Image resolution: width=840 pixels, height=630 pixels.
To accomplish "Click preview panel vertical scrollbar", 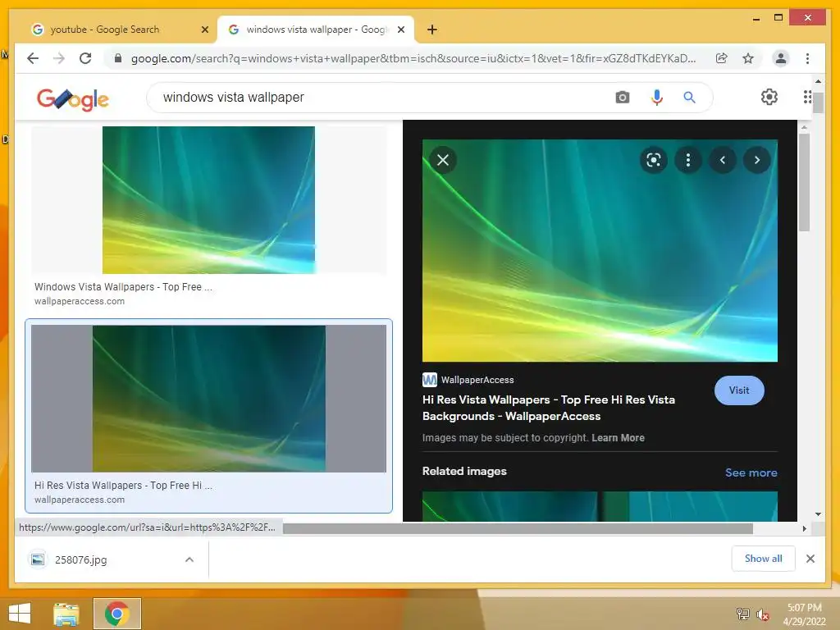I will point(804,182).
